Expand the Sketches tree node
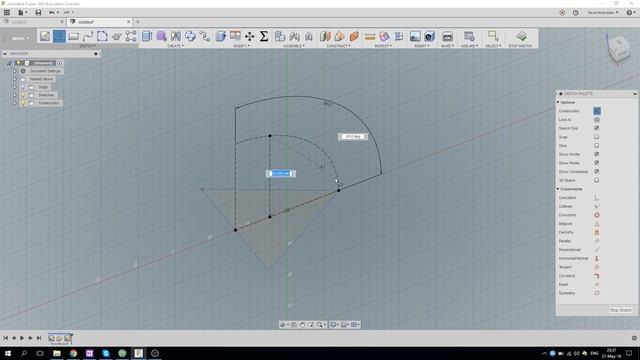This screenshot has width=640, height=360. click(x=15, y=95)
